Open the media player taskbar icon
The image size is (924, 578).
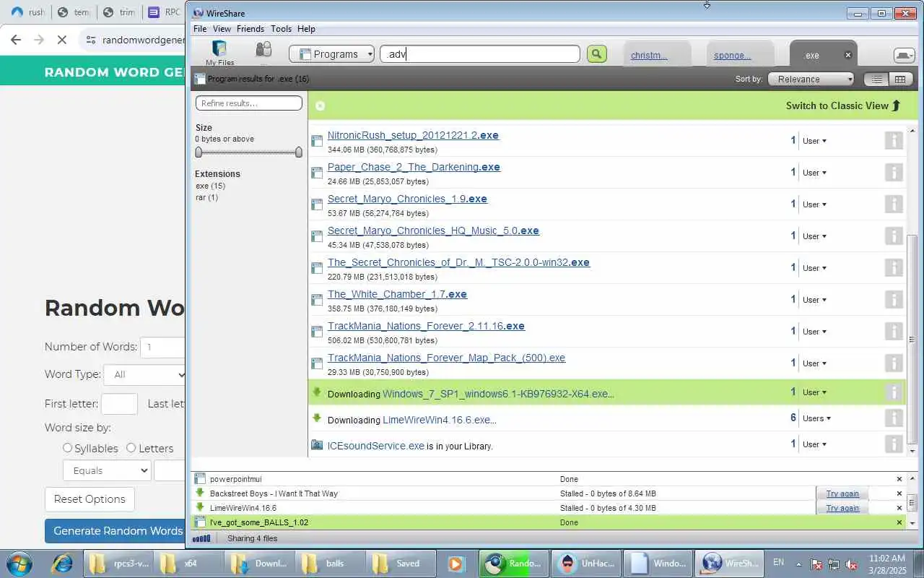(x=456, y=564)
